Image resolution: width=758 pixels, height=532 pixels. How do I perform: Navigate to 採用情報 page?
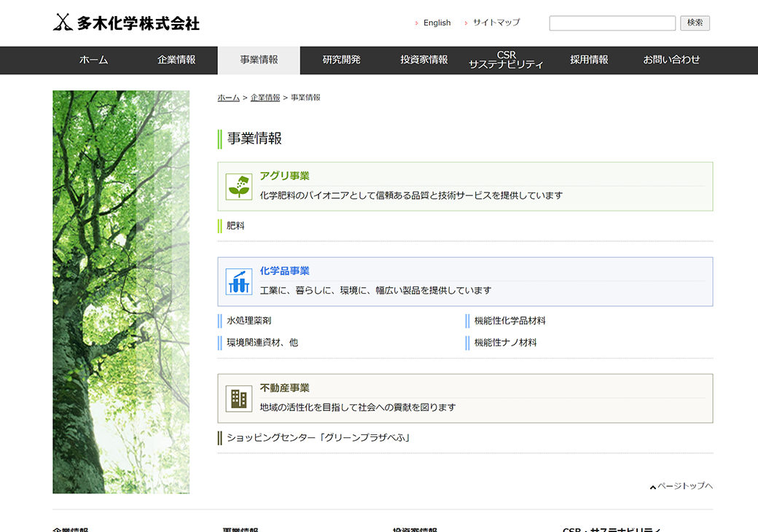click(589, 60)
